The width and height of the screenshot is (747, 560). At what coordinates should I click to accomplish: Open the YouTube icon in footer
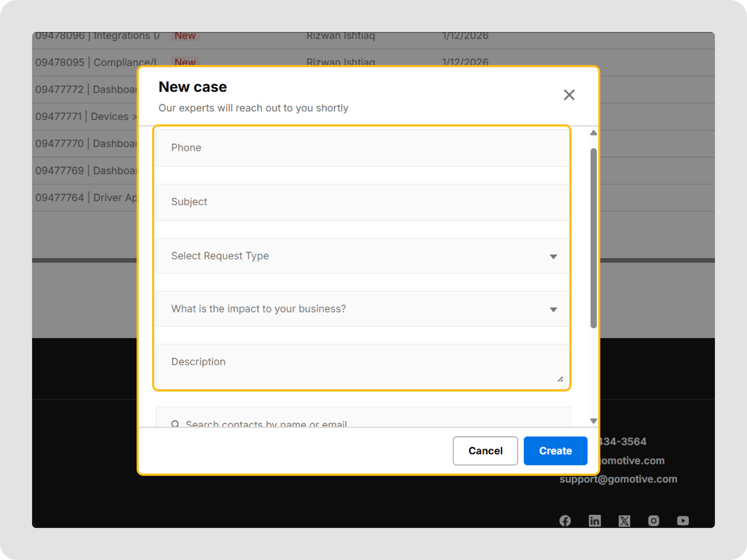click(x=683, y=521)
